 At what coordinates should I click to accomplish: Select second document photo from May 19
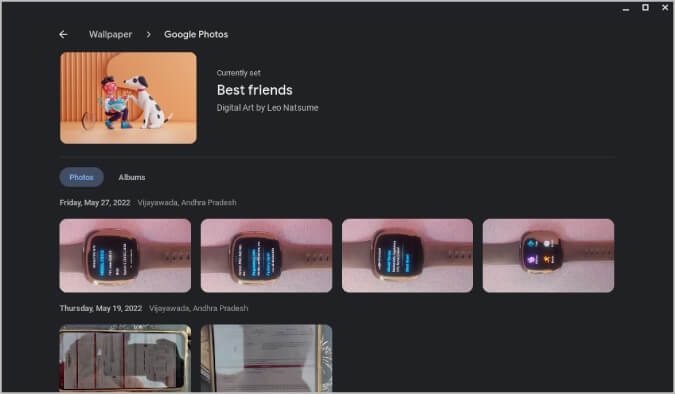click(x=266, y=358)
